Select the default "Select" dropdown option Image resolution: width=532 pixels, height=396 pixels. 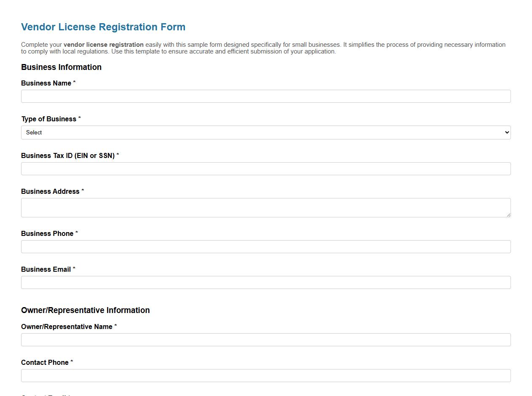[x=34, y=132]
